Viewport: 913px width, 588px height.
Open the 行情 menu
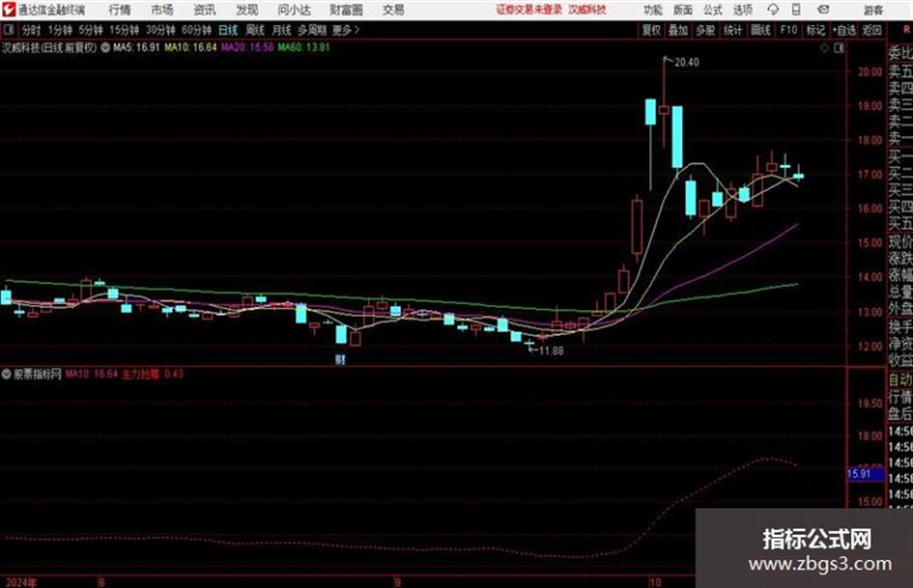point(120,10)
